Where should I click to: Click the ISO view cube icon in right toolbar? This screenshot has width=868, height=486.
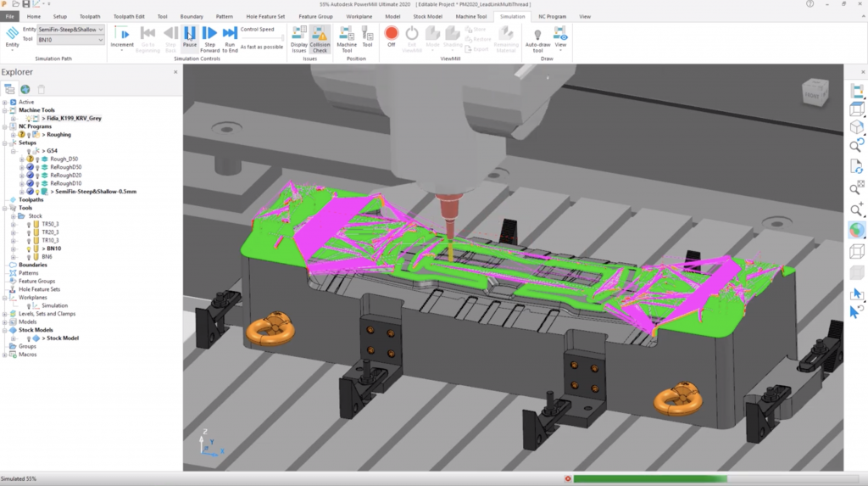[857, 127]
